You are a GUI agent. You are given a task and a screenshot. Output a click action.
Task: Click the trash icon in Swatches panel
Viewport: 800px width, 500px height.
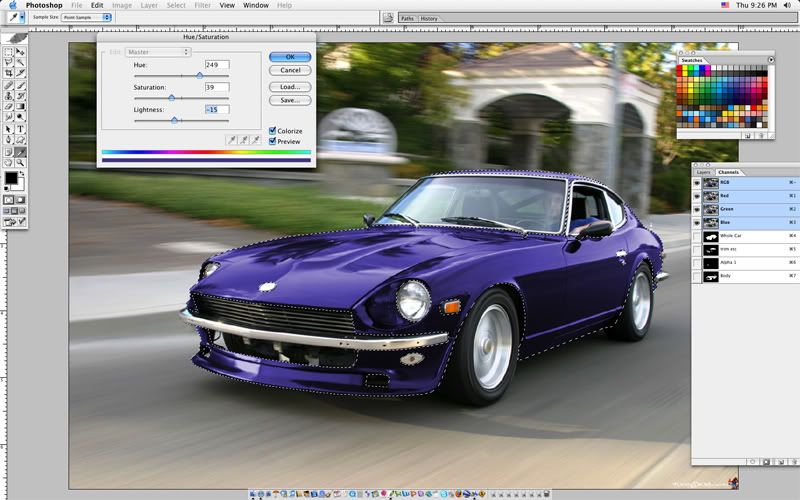coord(761,134)
